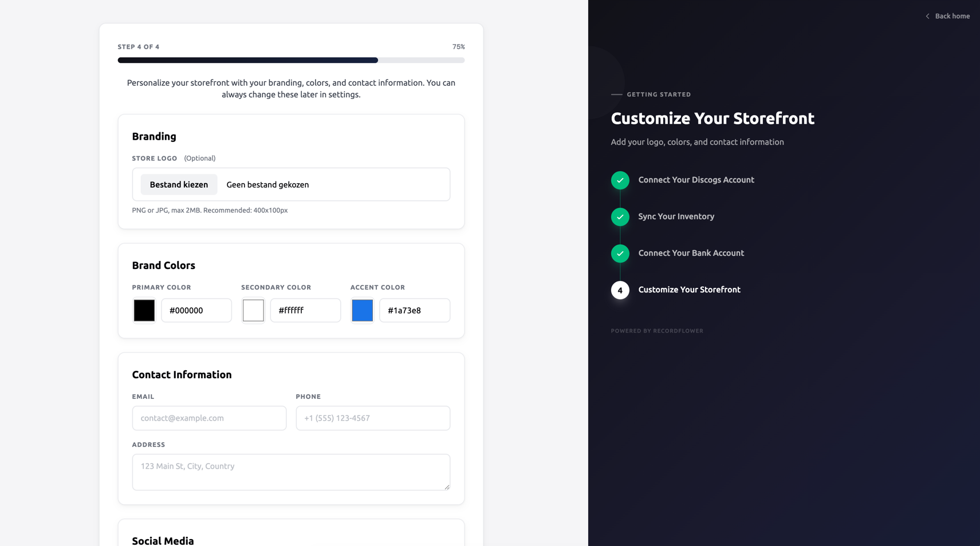Click the left-arrow chevron beside Back home

point(928,16)
